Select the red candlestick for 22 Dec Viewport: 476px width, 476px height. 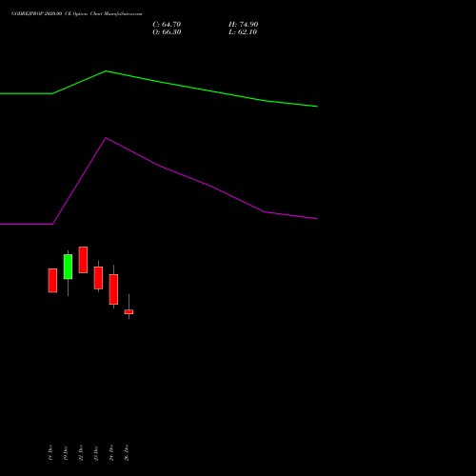(x=83, y=260)
